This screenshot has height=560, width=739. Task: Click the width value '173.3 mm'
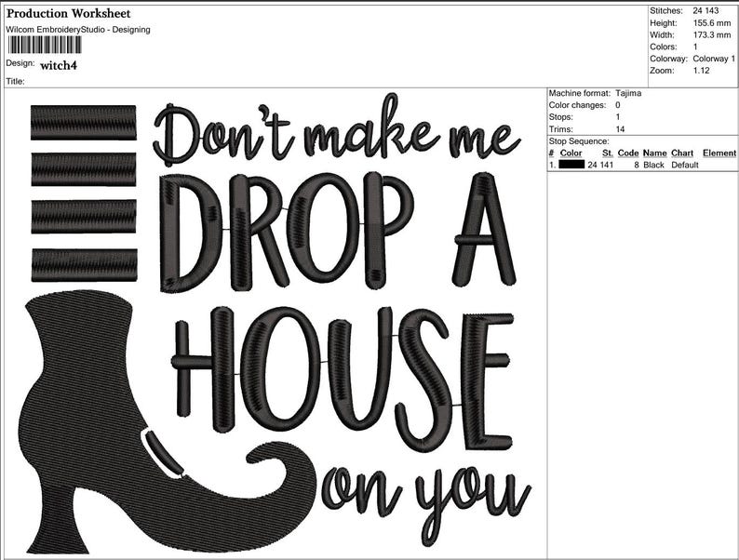click(712, 34)
